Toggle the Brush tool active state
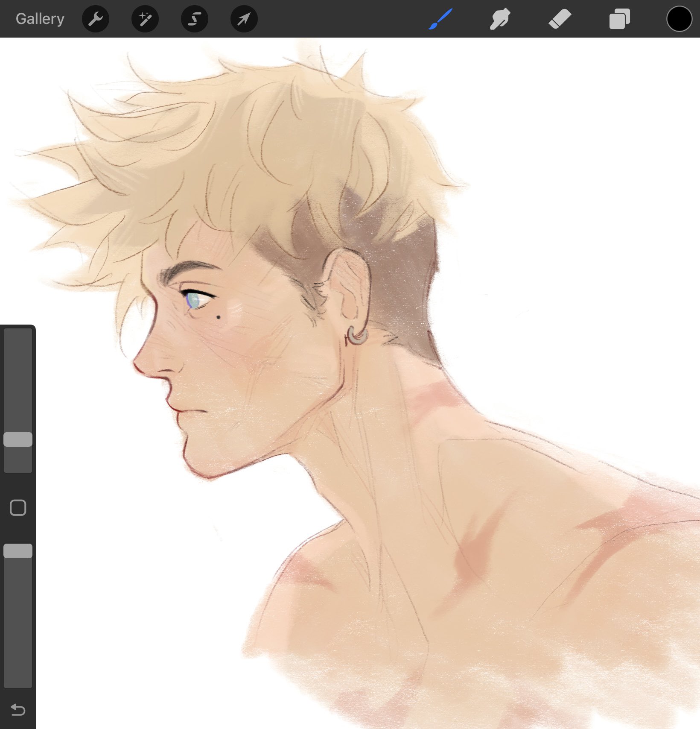The height and width of the screenshot is (729, 700). click(440, 18)
